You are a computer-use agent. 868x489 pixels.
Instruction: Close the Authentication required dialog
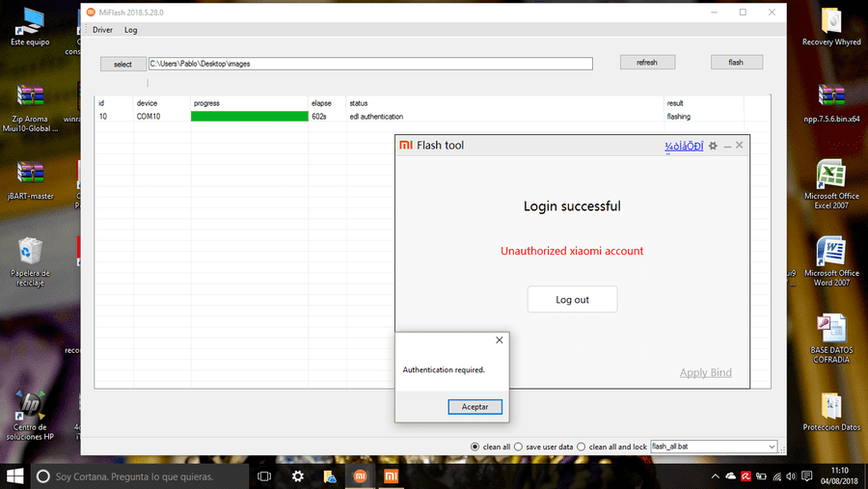coord(500,340)
